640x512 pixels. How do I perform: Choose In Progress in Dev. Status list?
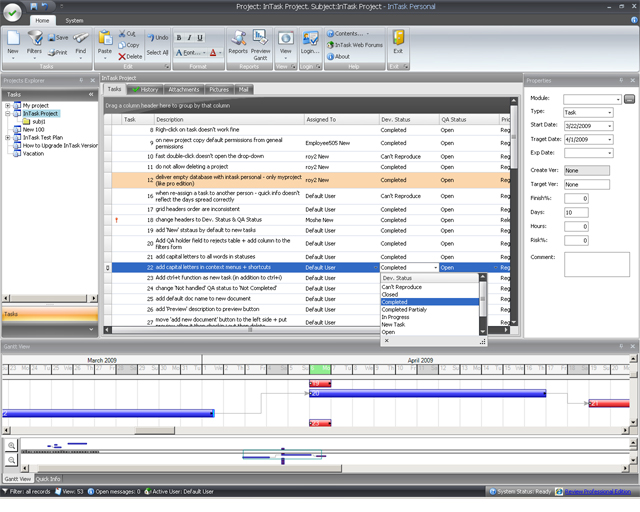coord(430,317)
